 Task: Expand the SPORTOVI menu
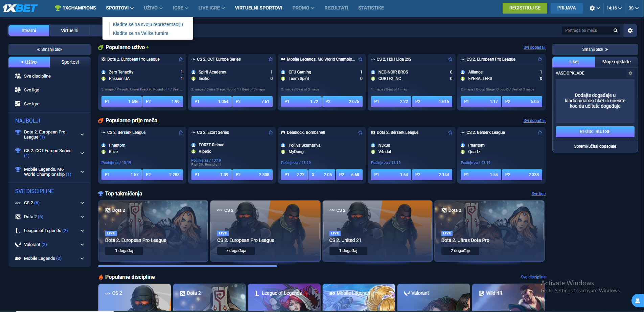click(120, 8)
